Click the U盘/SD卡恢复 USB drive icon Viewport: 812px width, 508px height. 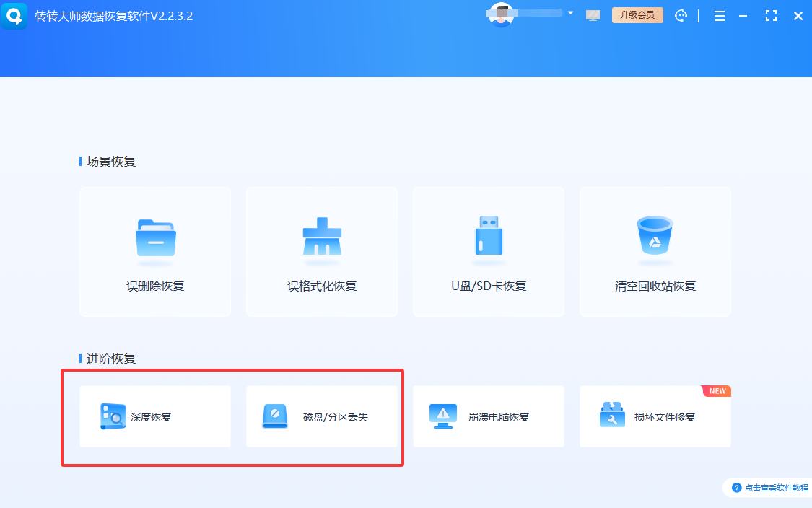(x=489, y=235)
